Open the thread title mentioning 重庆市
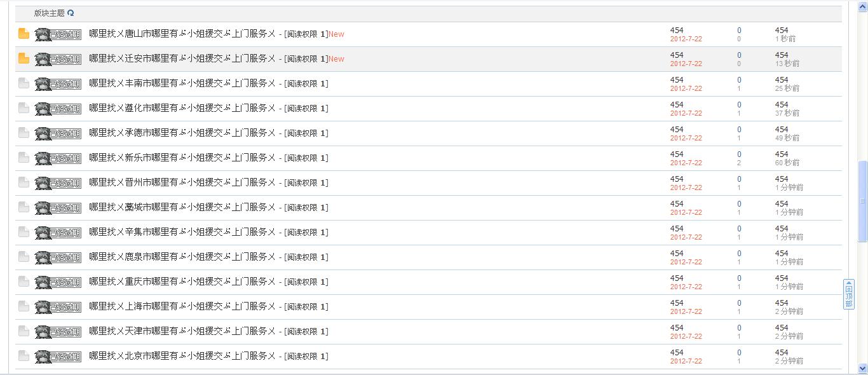 tap(182, 282)
